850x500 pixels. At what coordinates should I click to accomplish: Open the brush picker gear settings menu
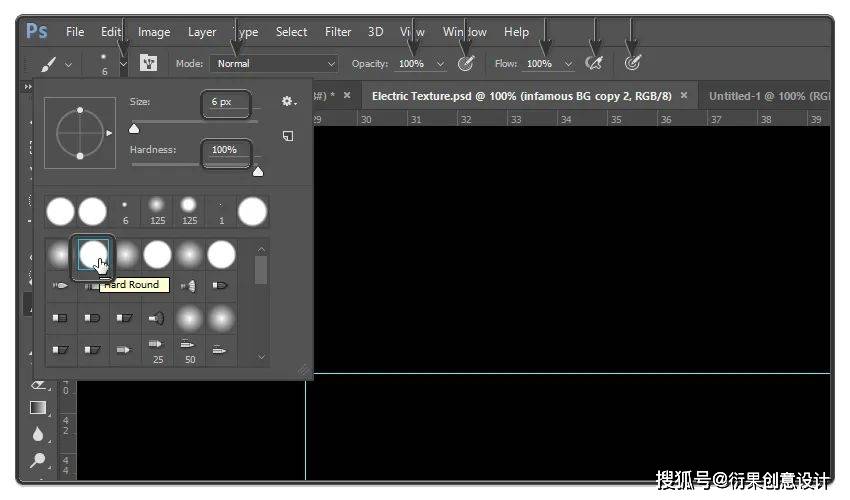point(288,101)
